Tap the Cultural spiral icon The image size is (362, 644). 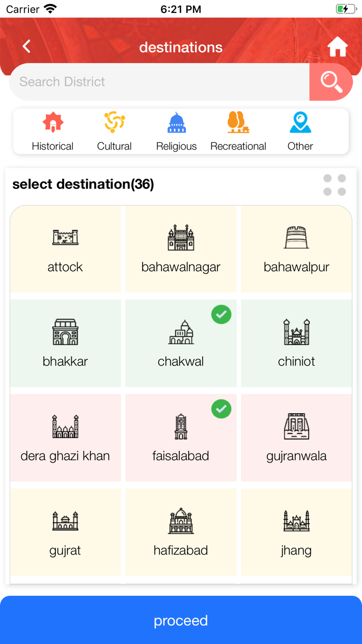[x=114, y=122]
